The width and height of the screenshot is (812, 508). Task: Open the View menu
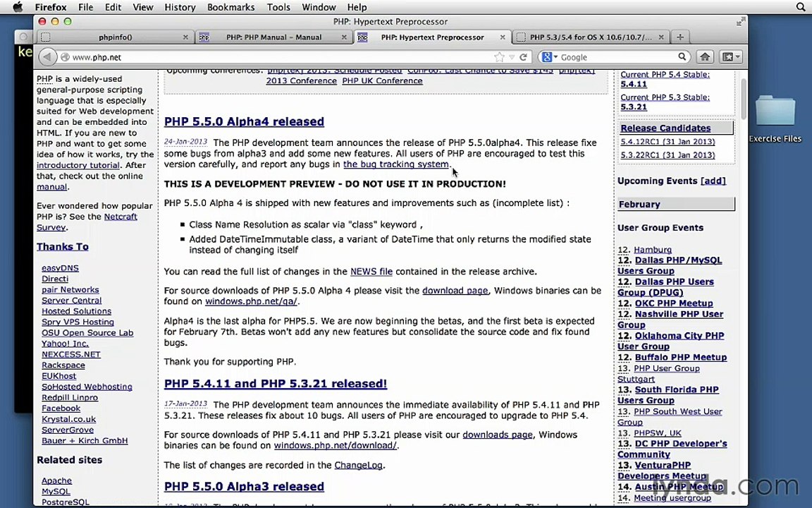coord(143,7)
